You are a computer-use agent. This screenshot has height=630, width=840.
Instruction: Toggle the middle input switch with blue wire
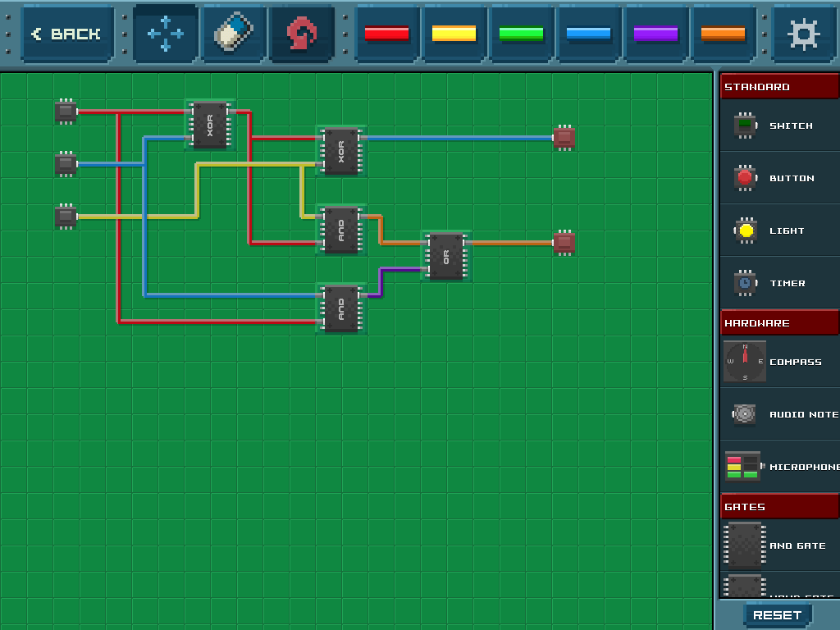[x=66, y=164]
